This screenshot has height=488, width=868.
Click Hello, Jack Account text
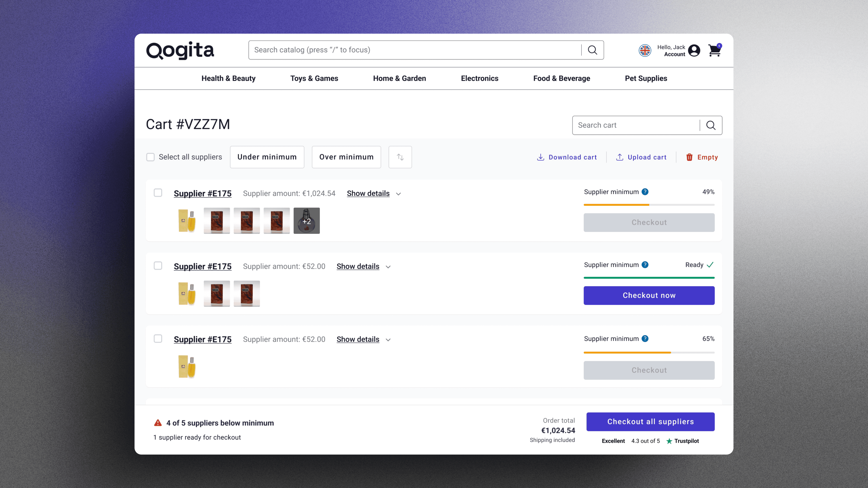click(x=671, y=51)
